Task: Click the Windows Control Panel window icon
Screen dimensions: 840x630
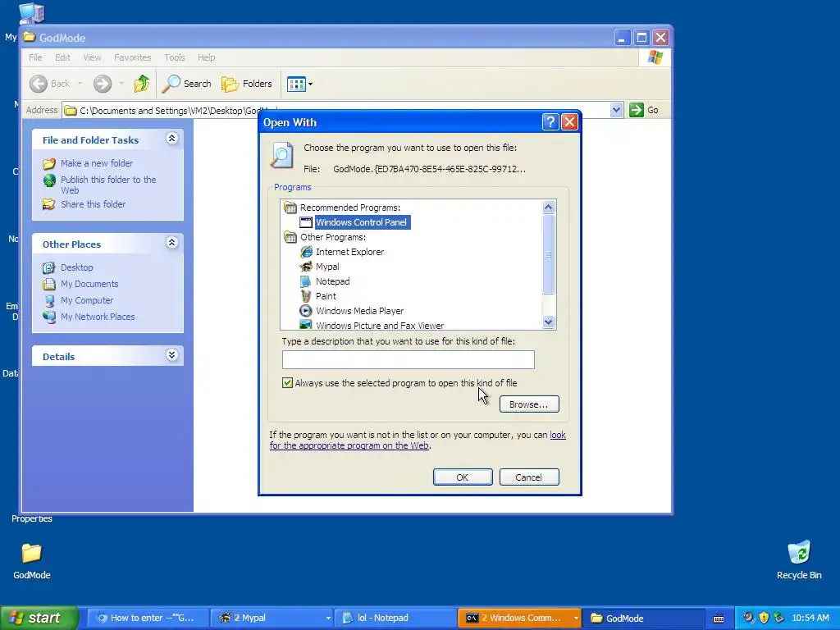Action: pos(306,222)
